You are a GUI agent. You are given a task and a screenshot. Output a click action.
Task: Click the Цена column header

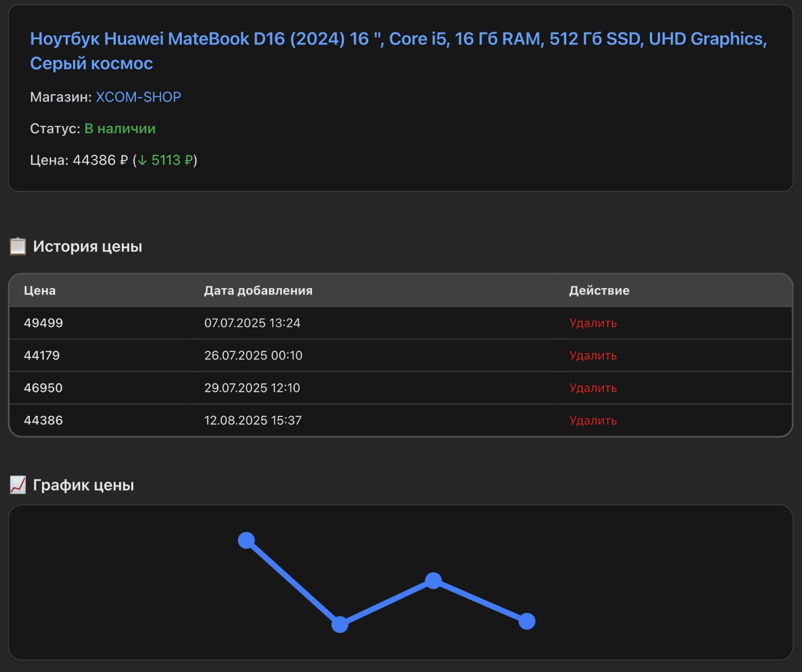click(39, 290)
